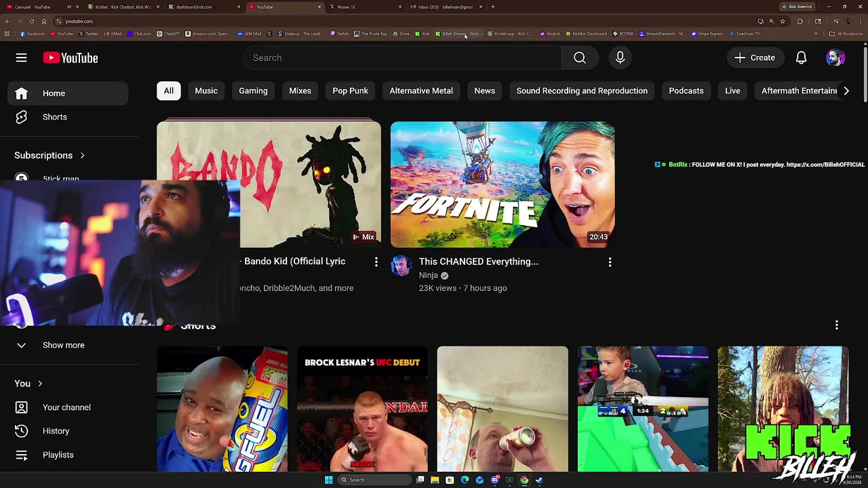This screenshot has height=488, width=868.
Task: Open options for This CHANGED Everything video
Action: [610, 262]
